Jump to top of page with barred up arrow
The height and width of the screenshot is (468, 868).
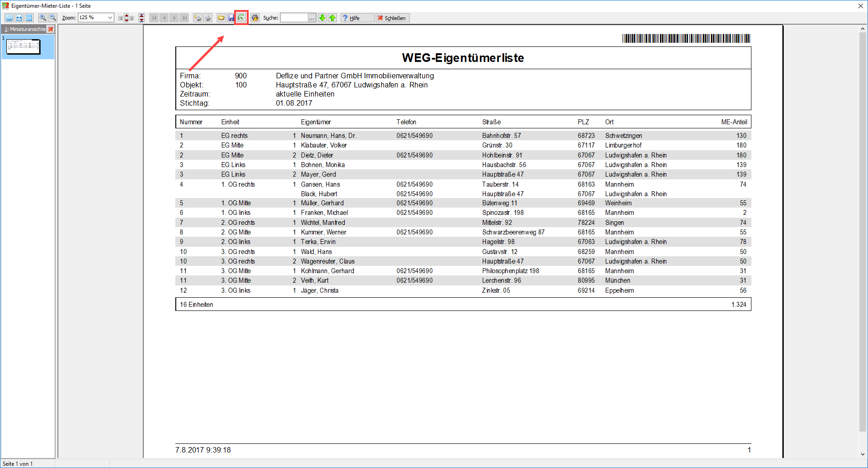142,15
